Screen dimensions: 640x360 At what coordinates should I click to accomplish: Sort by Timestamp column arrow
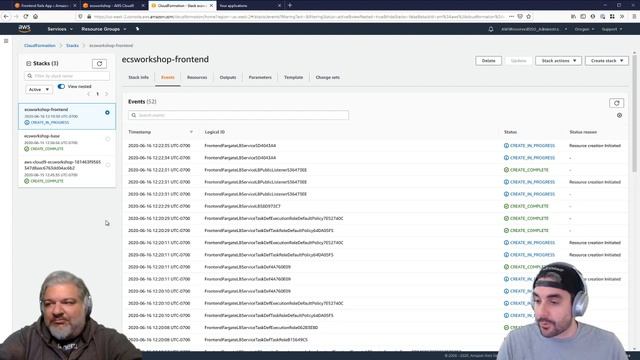click(191, 132)
